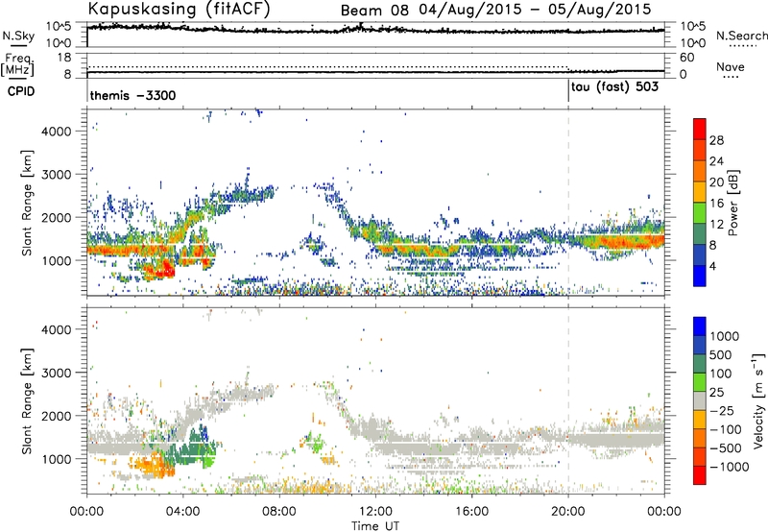
Task: Click the 100 tick on Velocity colorbar
Action: [x=721, y=374]
